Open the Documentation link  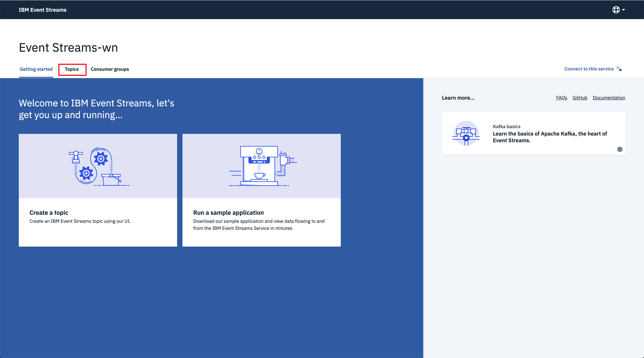[x=609, y=98]
